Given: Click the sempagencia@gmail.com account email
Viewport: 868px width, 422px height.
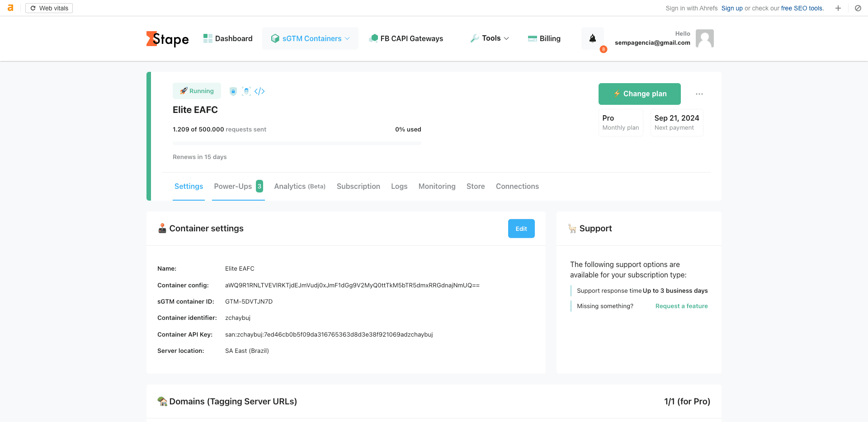Looking at the screenshot, I should pos(652,42).
